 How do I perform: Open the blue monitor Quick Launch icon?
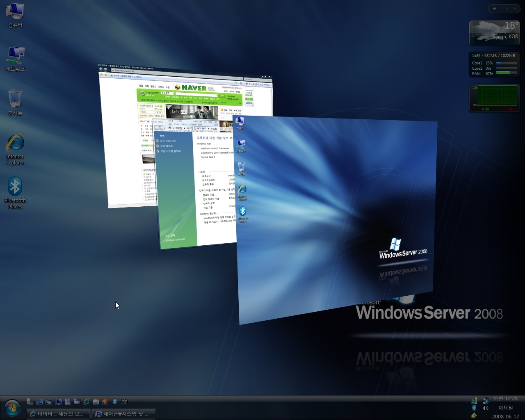click(x=58, y=402)
